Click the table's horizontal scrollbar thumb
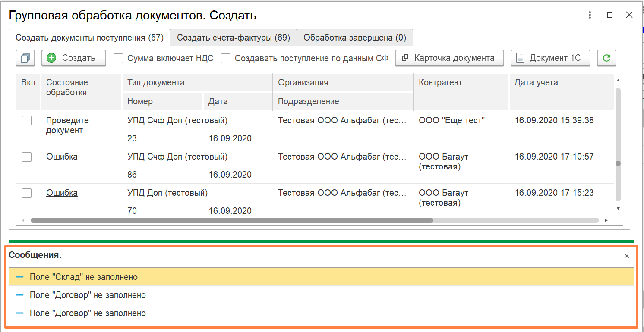644x332 pixels. pos(232,220)
